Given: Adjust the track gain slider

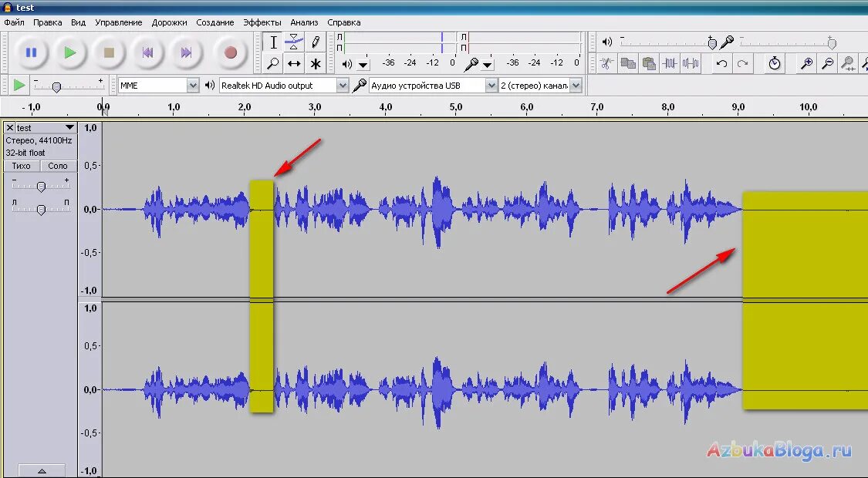Looking at the screenshot, I should (41, 187).
